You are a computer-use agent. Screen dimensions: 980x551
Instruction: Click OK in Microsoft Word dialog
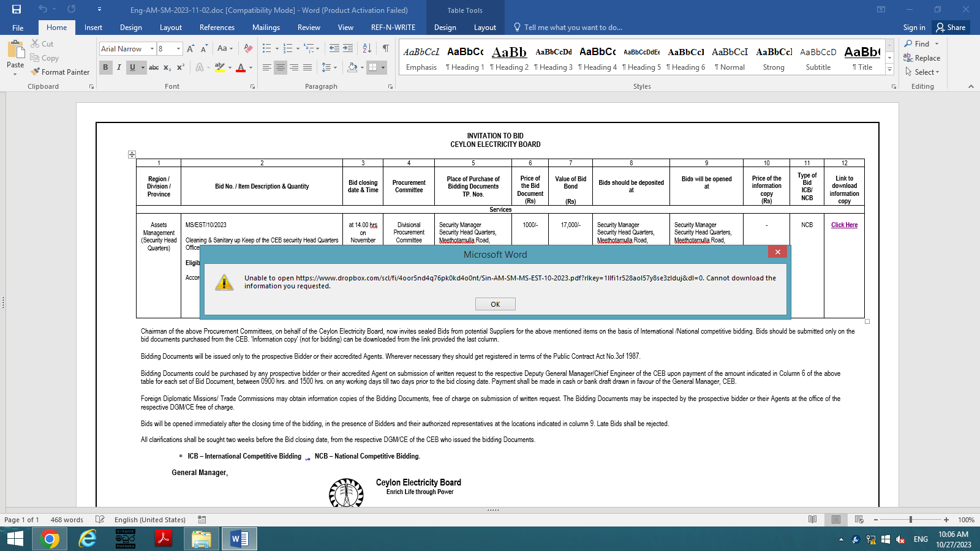coord(496,304)
